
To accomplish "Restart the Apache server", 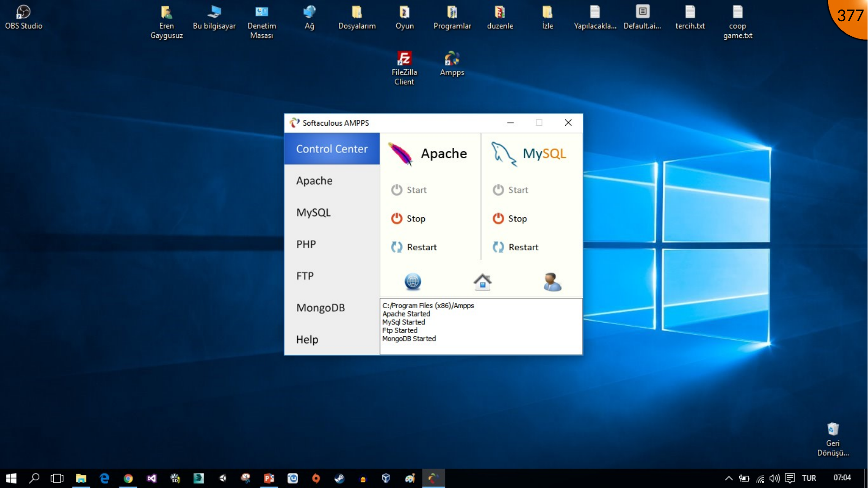I will (x=414, y=247).
